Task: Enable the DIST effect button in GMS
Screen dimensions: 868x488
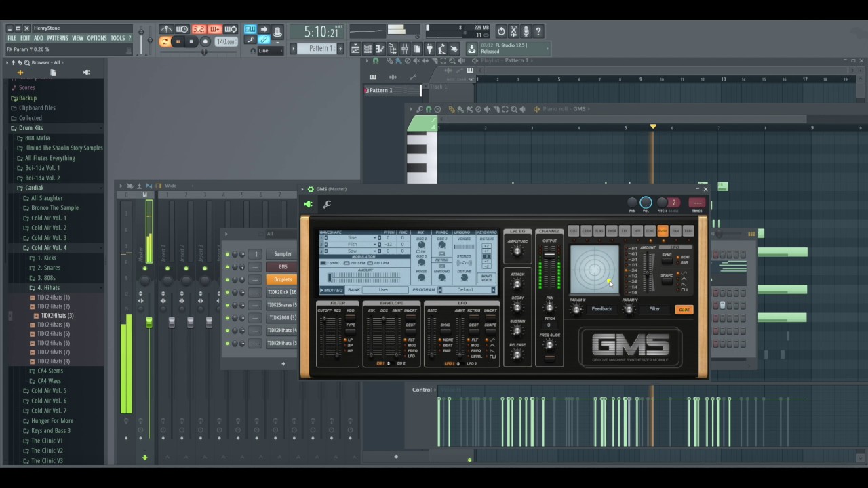Action: [574, 231]
